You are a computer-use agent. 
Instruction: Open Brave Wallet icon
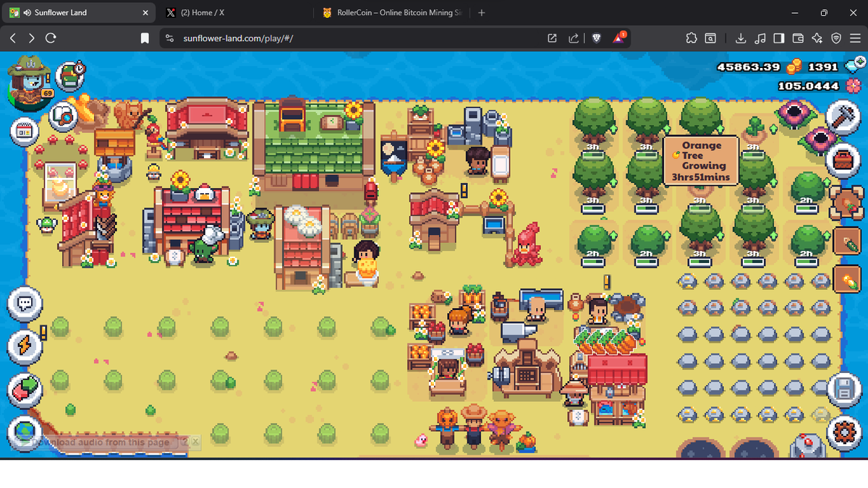click(799, 38)
